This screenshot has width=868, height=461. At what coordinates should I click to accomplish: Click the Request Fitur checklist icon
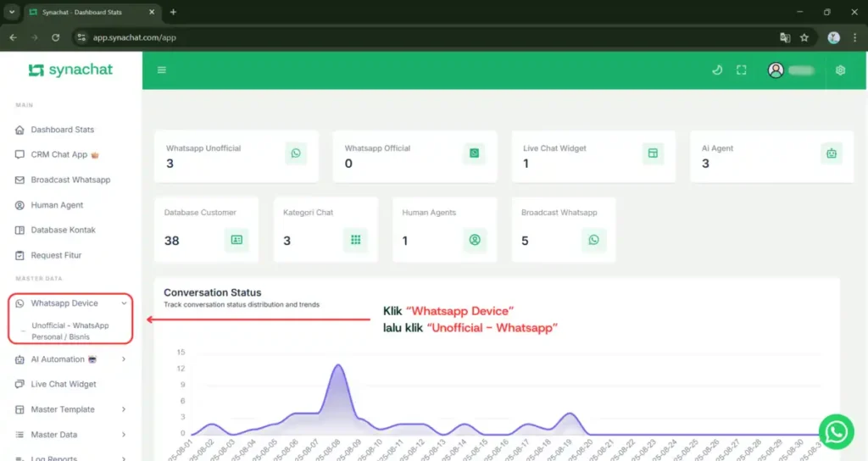coord(19,255)
